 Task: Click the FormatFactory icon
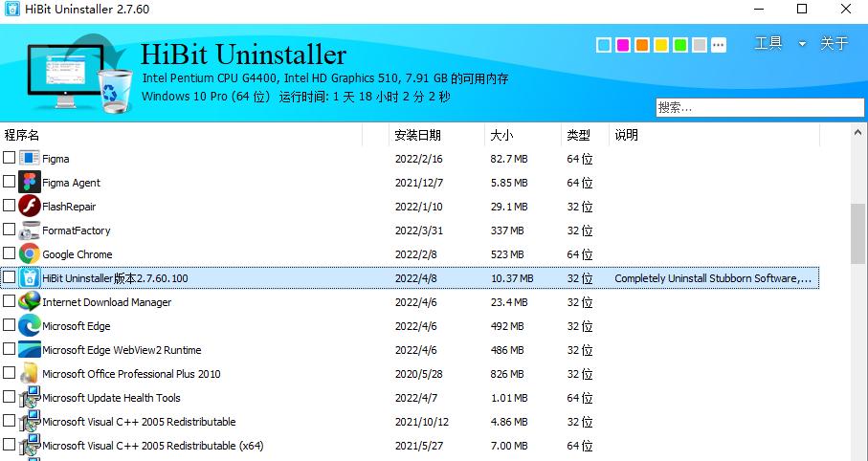tap(30, 230)
